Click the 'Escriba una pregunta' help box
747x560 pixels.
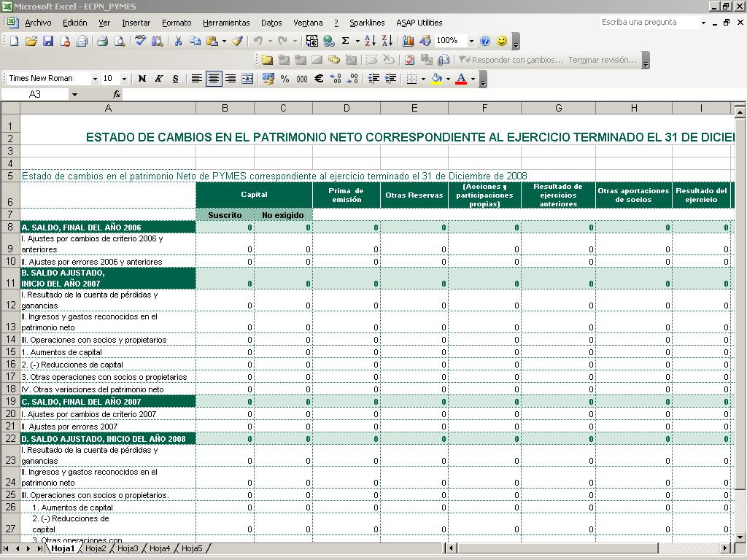click(x=650, y=23)
